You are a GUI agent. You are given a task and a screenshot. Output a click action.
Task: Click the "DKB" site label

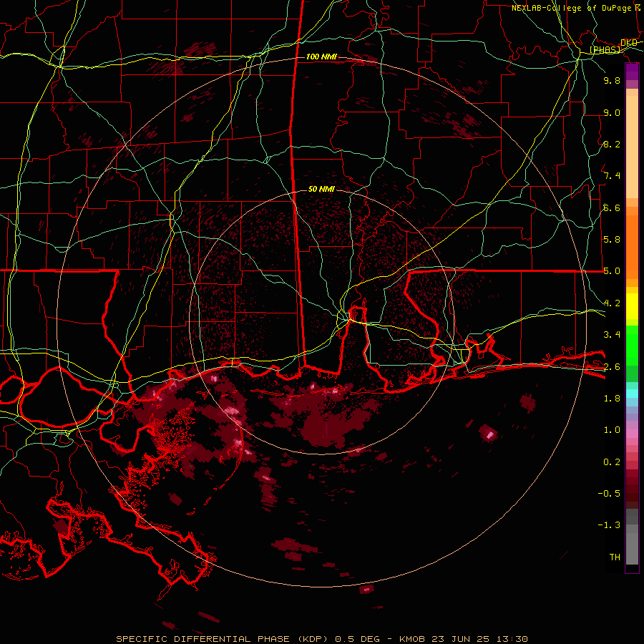[629, 43]
